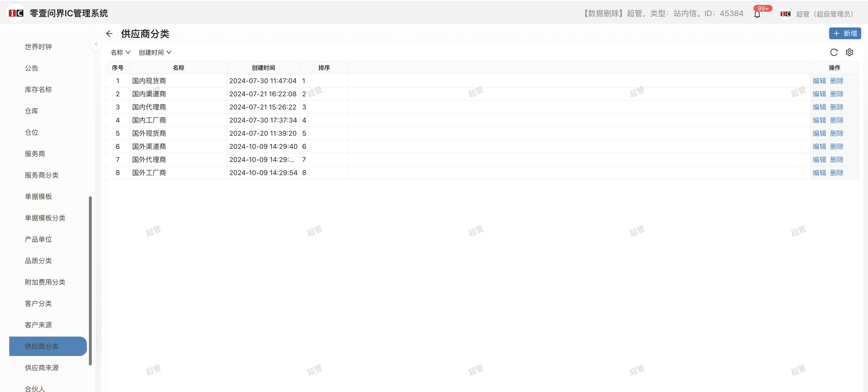868x392 pixels.
Task: Open 服务商分类 sidebar entry
Action: click(x=42, y=175)
